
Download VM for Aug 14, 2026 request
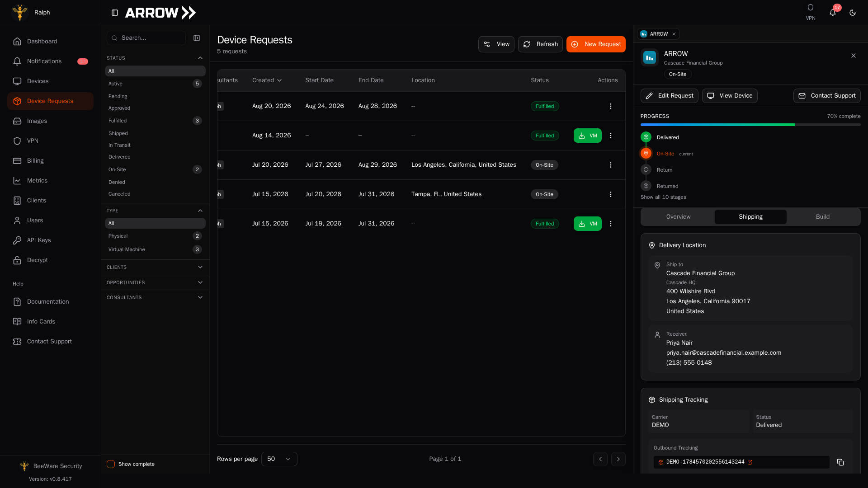[x=587, y=136]
